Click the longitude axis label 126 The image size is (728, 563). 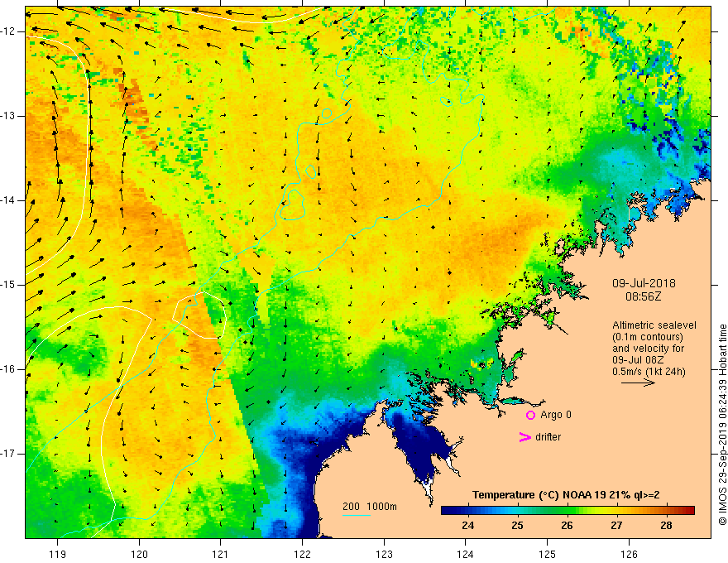coord(629,554)
